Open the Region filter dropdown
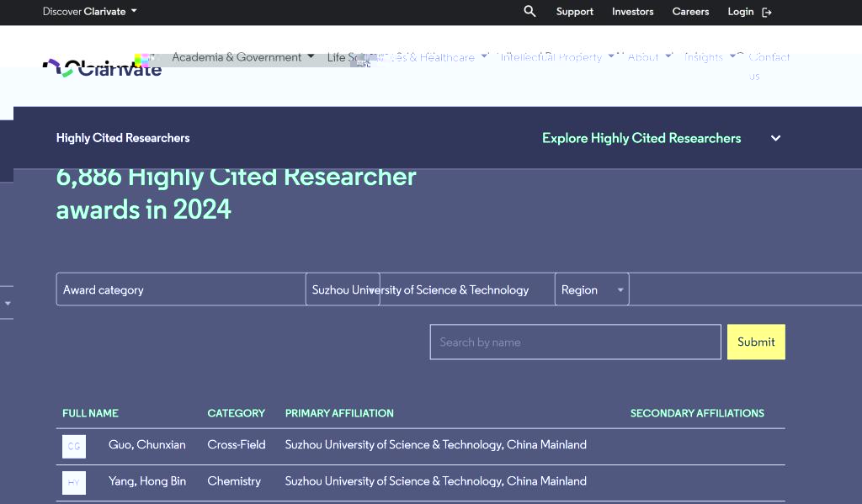862x504 pixels. pyautogui.click(x=592, y=289)
